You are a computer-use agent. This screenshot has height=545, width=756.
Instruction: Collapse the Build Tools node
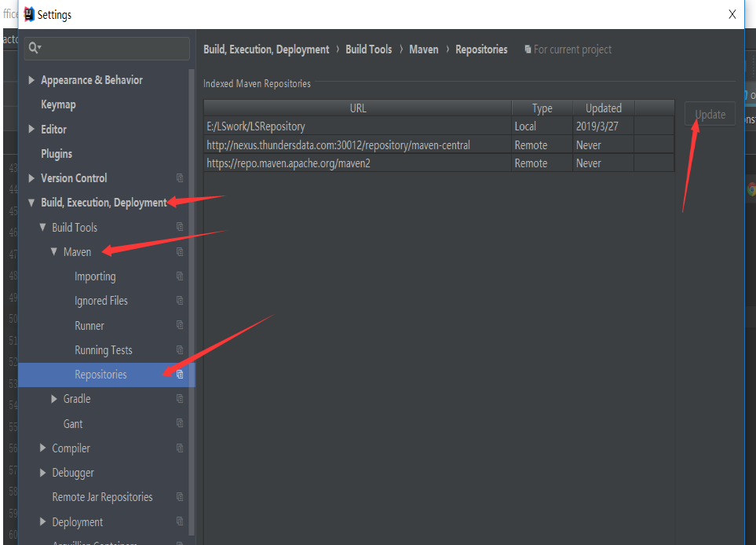[42, 227]
